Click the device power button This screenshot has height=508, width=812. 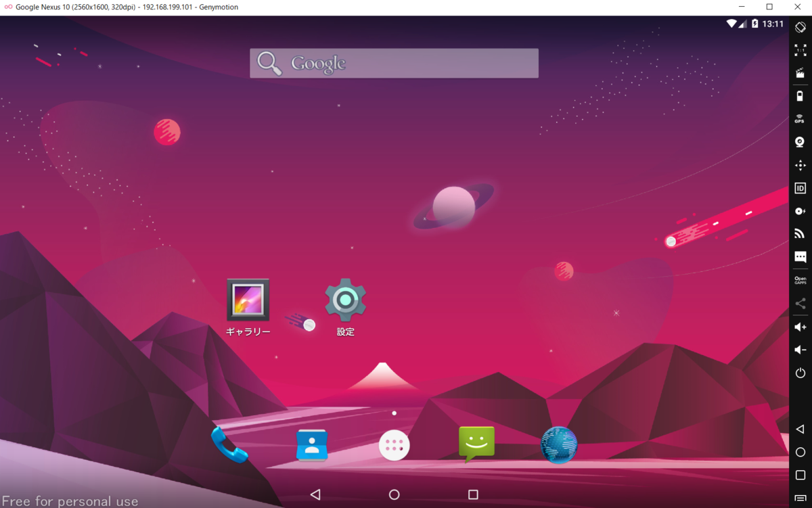800,373
